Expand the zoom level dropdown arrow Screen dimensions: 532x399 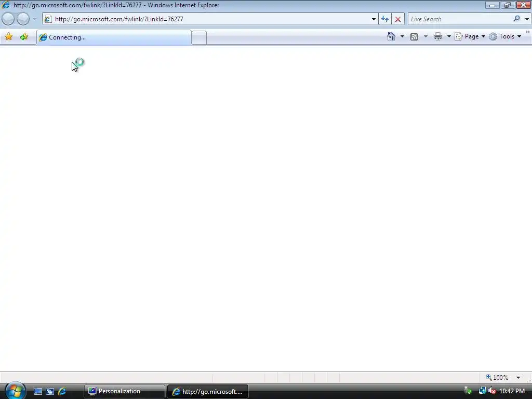518,378
